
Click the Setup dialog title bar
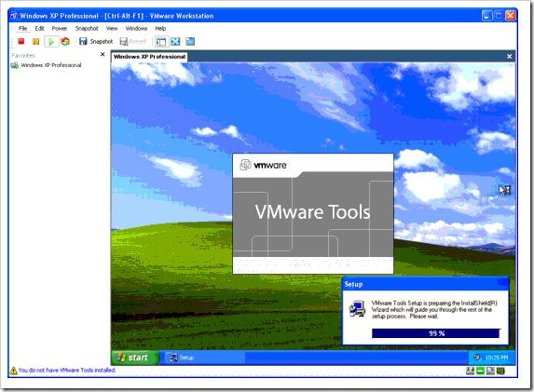[x=426, y=284]
